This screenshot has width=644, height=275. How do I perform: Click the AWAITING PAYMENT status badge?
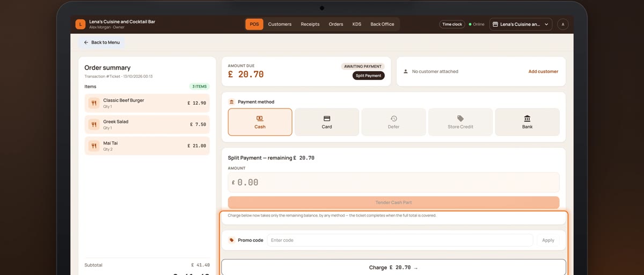[363, 67]
